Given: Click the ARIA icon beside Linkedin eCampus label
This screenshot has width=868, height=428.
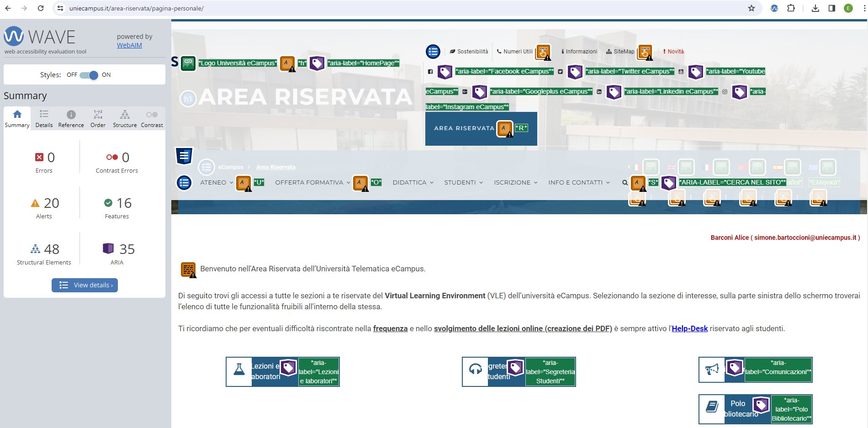Looking at the screenshot, I should point(614,92).
